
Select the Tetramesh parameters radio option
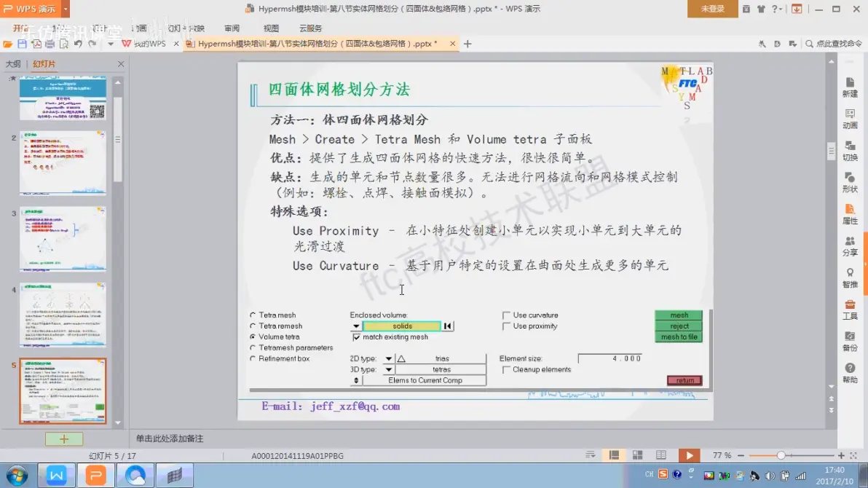point(253,348)
